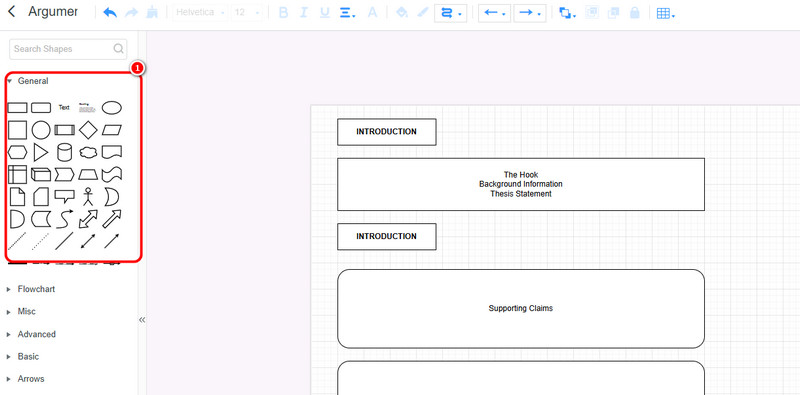The image size is (800, 395).
Task: Select the trapezoid shape
Action: (x=88, y=175)
